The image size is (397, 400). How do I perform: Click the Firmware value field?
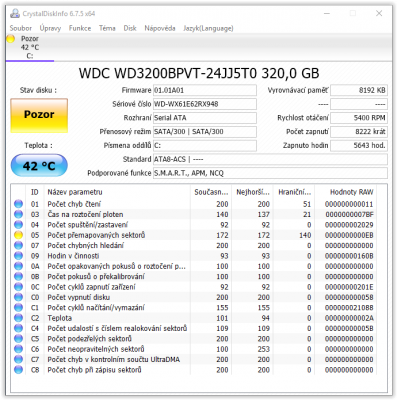[205, 90]
